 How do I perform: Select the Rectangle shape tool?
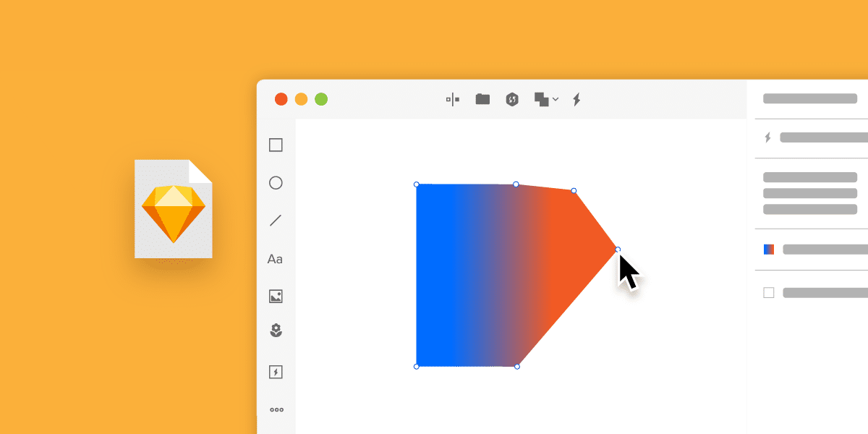(x=276, y=145)
